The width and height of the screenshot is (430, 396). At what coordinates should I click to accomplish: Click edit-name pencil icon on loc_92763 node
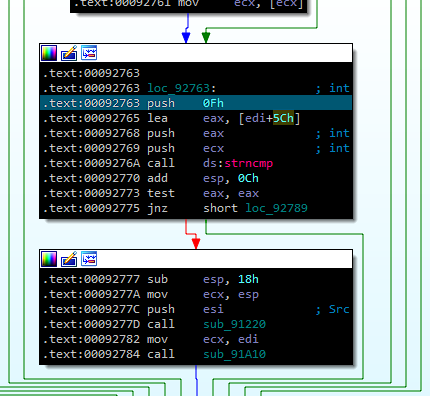click(x=69, y=53)
